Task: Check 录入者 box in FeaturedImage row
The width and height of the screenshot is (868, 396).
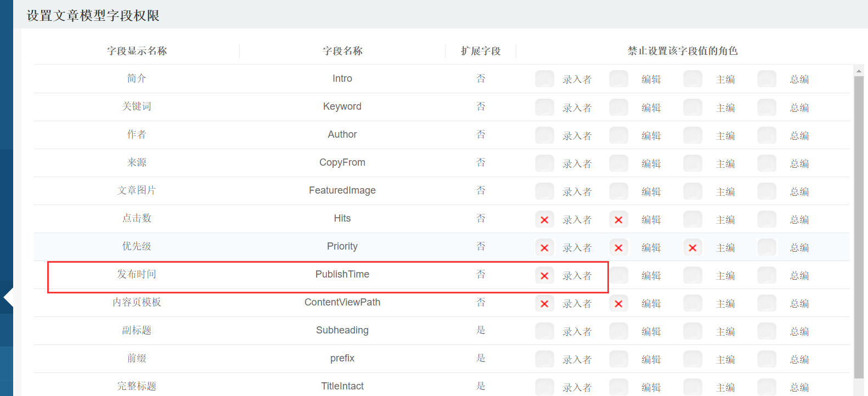Action: 544,191
